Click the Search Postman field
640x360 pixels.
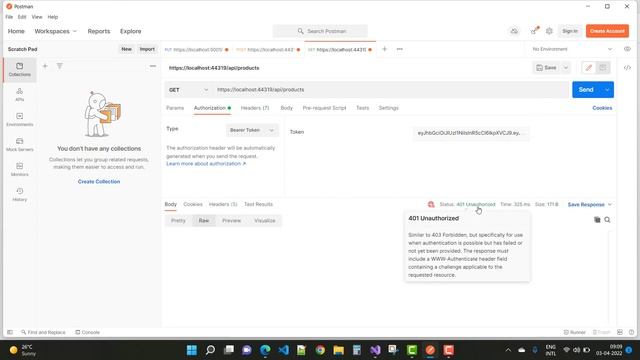(320, 31)
